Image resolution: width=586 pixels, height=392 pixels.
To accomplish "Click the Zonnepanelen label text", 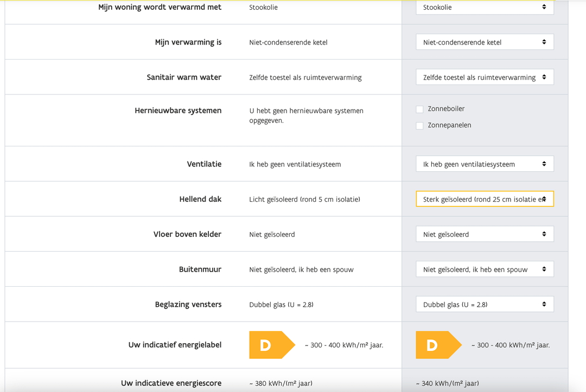I will [449, 125].
